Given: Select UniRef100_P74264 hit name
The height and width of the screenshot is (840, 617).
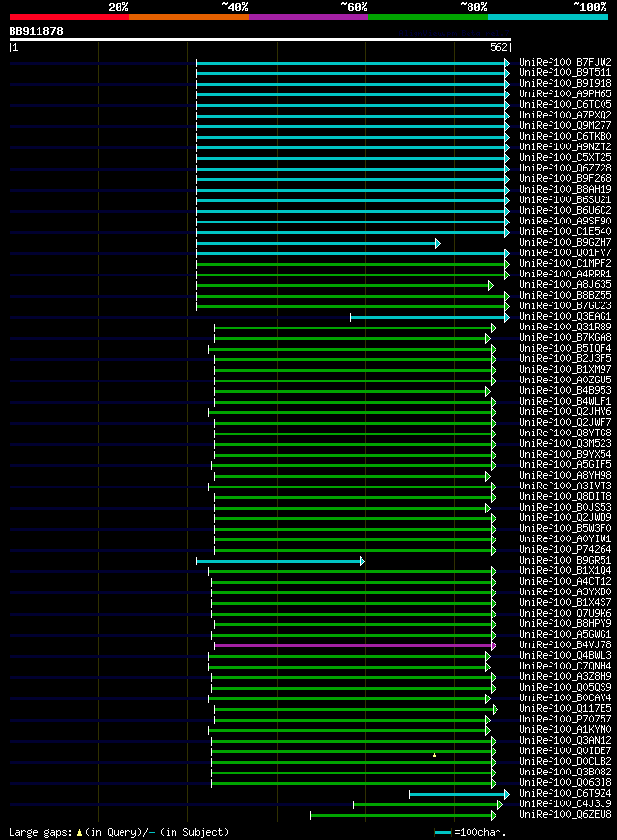Looking at the screenshot, I should 565,549.
